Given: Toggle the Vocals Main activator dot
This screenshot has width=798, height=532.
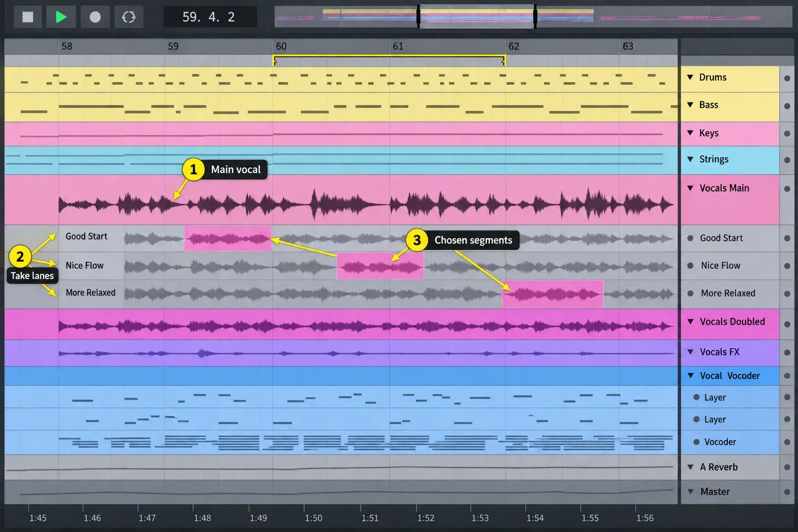Looking at the screenshot, I should pyautogui.click(x=787, y=189).
